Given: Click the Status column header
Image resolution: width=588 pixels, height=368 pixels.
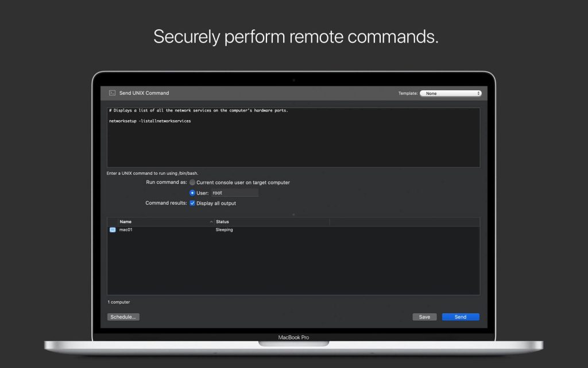Looking at the screenshot, I should pos(223,221).
